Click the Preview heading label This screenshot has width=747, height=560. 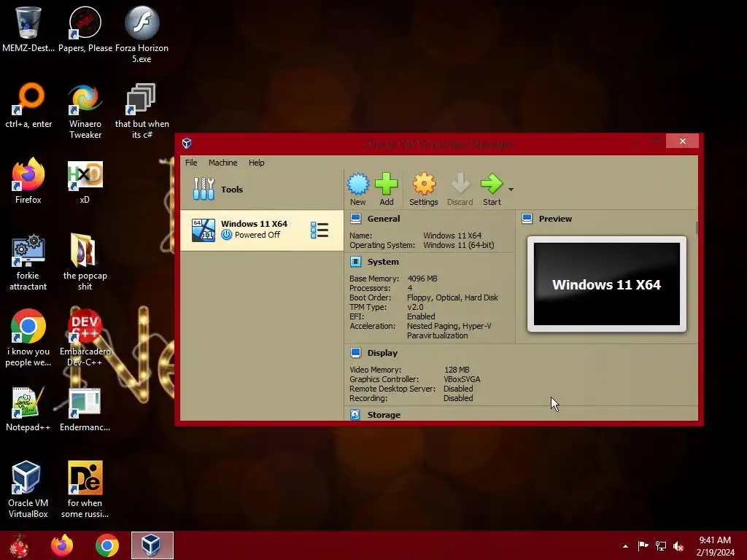coord(555,219)
